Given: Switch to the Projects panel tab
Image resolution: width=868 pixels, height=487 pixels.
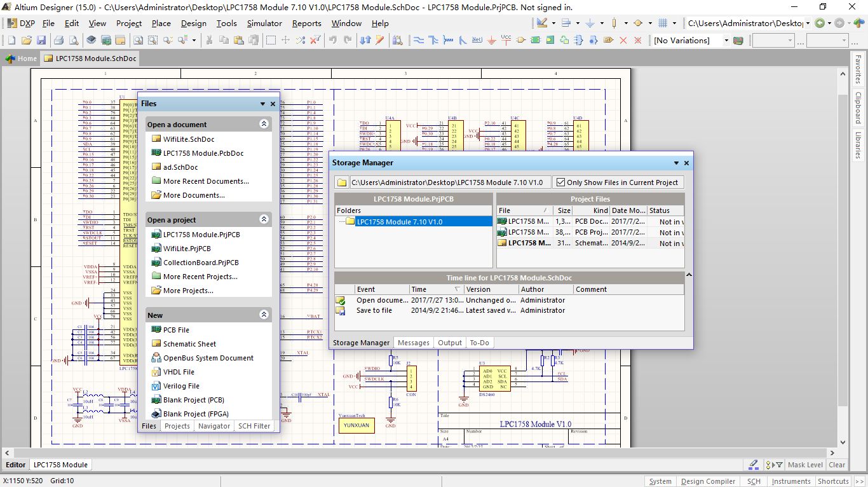Looking at the screenshot, I should point(177,426).
